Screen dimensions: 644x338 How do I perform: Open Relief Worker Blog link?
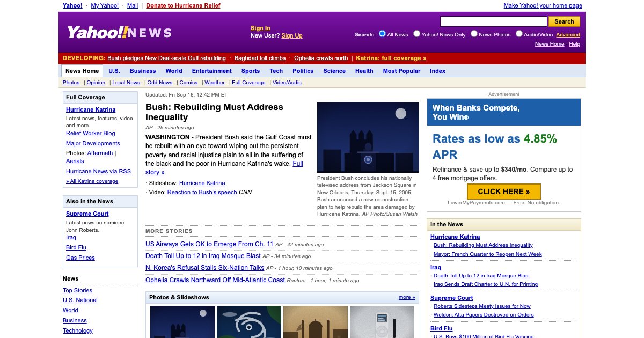point(91,133)
